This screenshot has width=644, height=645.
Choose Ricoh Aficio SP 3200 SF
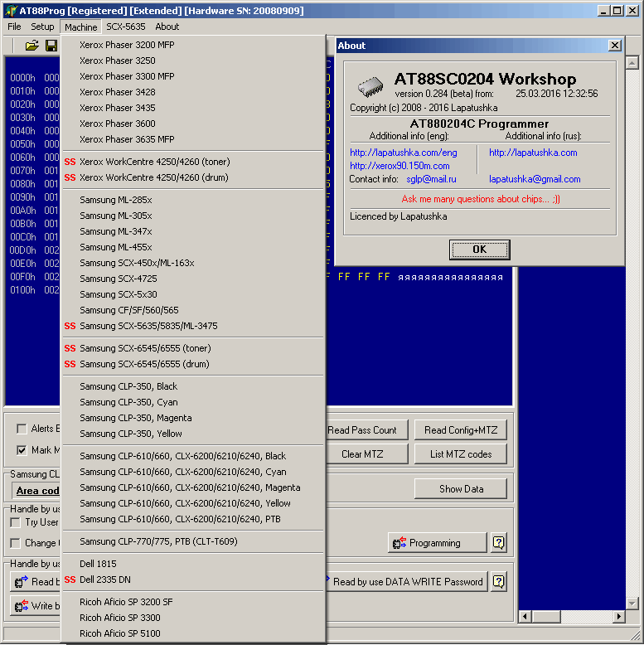pos(193,602)
